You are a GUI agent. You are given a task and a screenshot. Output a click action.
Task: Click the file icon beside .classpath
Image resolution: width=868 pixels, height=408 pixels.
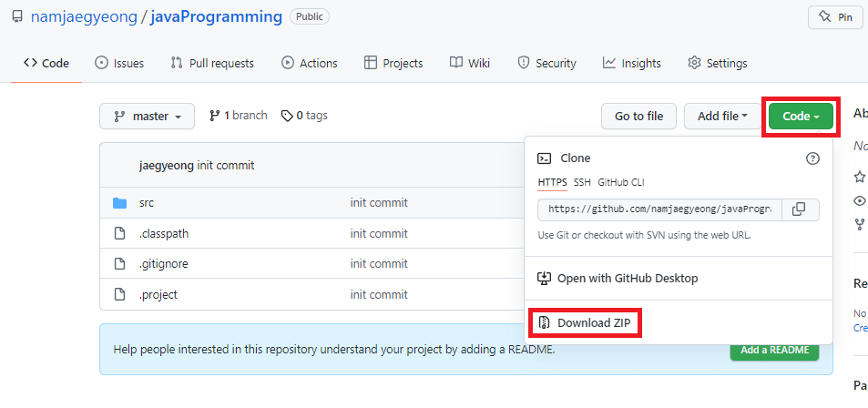pyautogui.click(x=119, y=234)
